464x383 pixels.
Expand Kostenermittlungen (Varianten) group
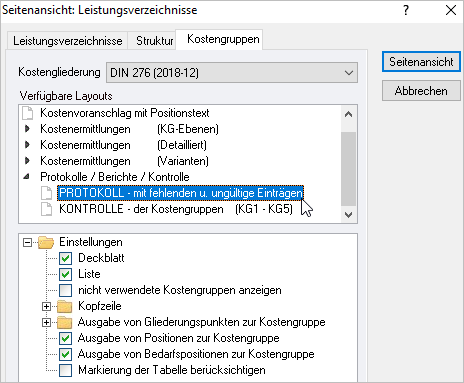click(x=28, y=161)
